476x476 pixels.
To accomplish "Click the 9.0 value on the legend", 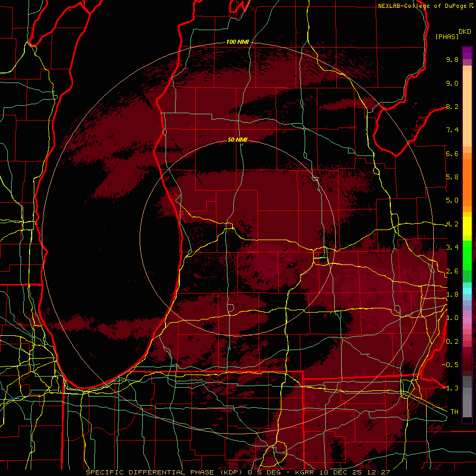I will [x=452, y=83].
